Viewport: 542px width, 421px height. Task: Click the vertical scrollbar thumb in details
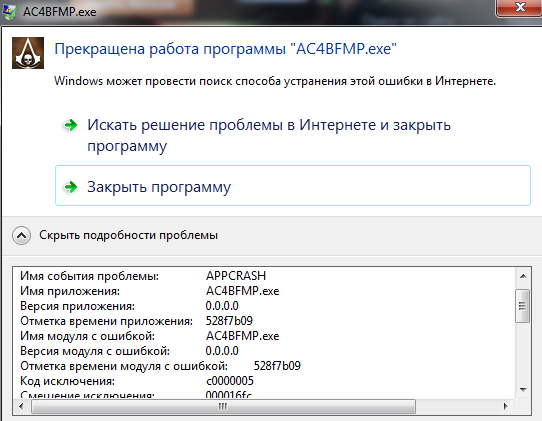pos(522,306)
